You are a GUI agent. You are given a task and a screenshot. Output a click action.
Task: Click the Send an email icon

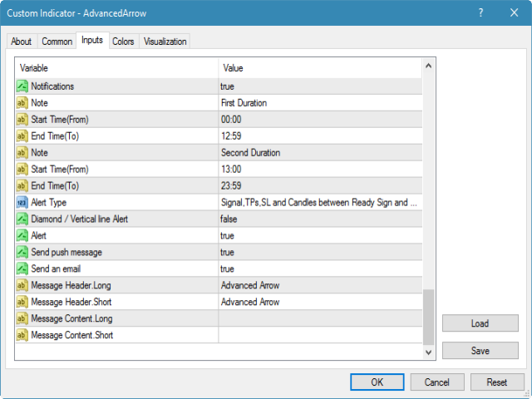point(22,269)
